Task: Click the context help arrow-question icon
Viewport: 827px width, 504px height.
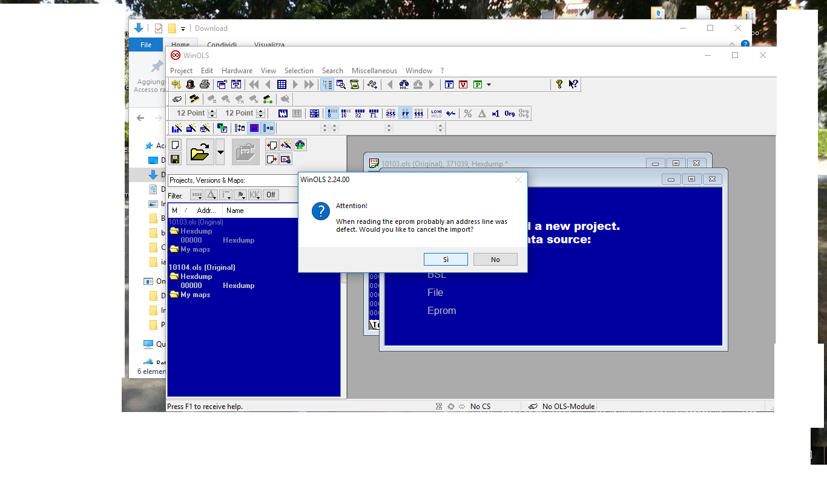Action: point(573,84)
